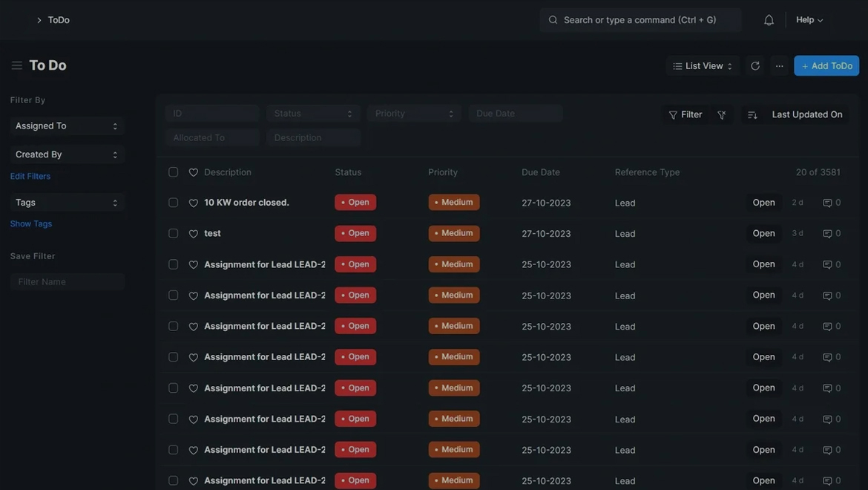Tick the checkbox for the 'test' row
The image size is (868, 490).
point(174,233)
